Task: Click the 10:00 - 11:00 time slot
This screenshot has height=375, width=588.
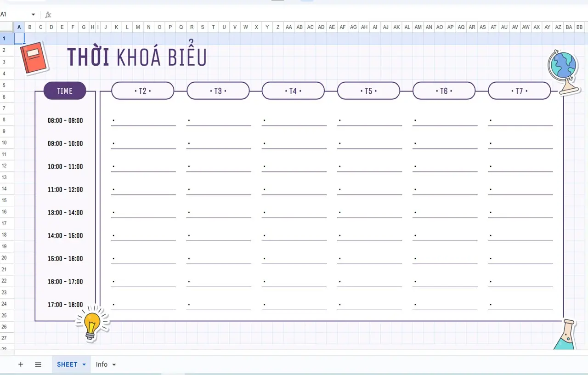Action: [x=65, y=166]
